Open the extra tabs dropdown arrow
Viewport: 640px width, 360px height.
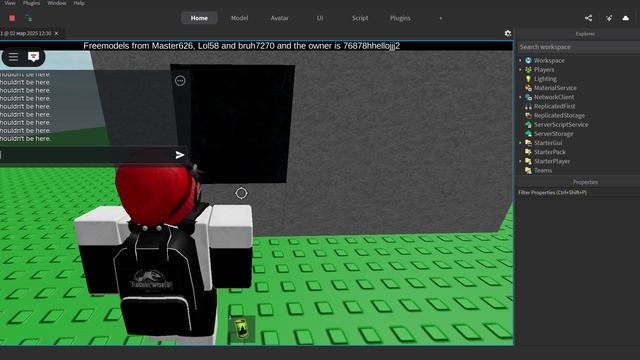[440, 18]
